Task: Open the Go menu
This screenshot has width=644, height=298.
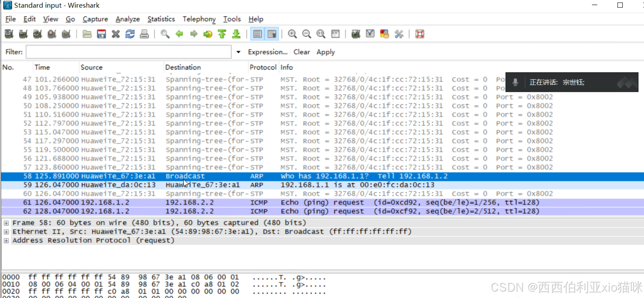Action: pyautogui.click(x=70, y=19)
